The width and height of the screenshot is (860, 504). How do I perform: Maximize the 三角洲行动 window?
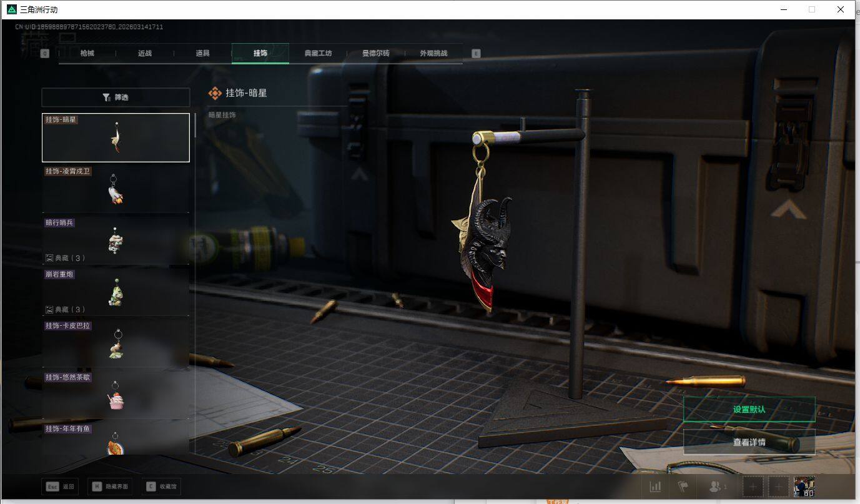click(x=812, y=9)
